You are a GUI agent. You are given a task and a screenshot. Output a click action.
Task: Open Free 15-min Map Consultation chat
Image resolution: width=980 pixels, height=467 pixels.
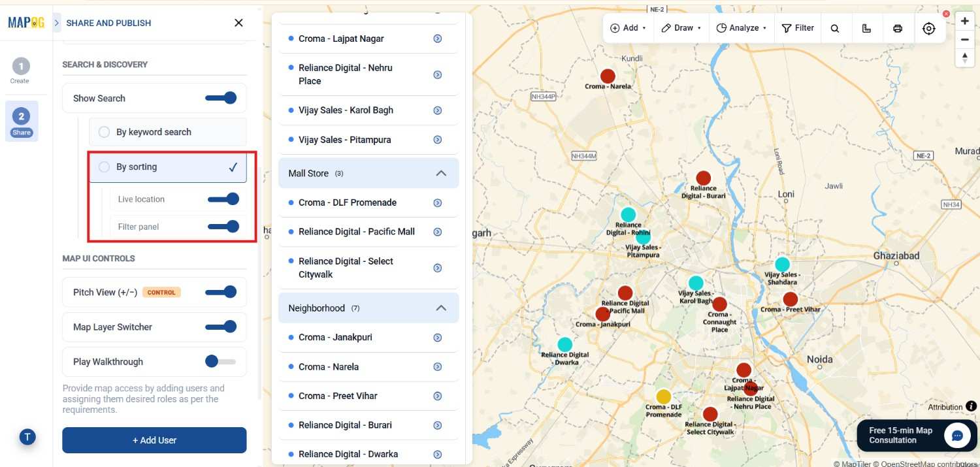coord(917,435)
